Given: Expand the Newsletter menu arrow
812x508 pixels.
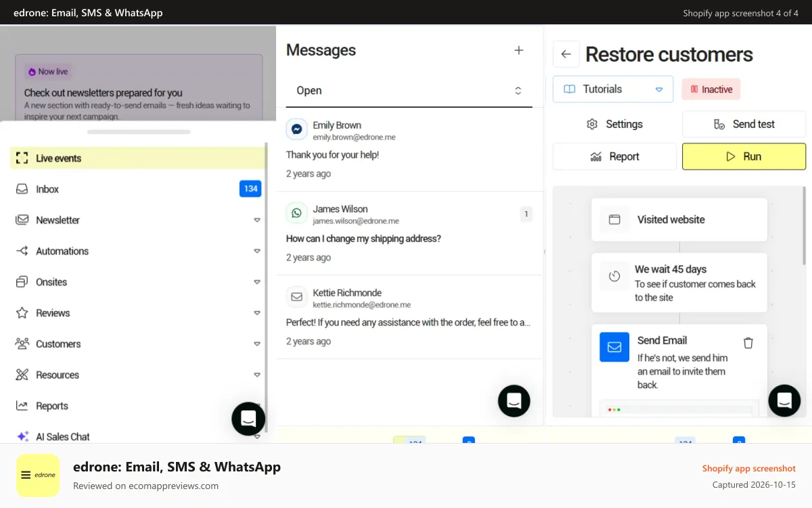Looking at the screenshot, I should 257,220.
